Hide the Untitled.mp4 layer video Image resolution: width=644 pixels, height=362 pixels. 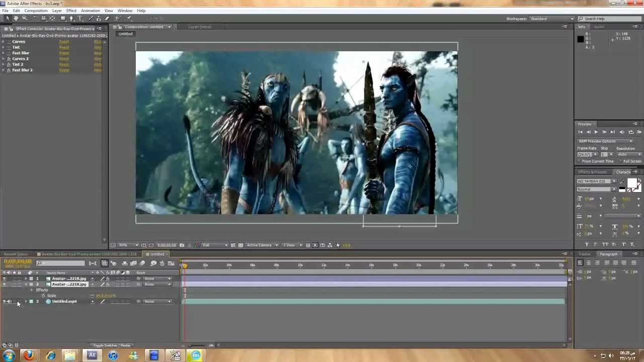5,302
